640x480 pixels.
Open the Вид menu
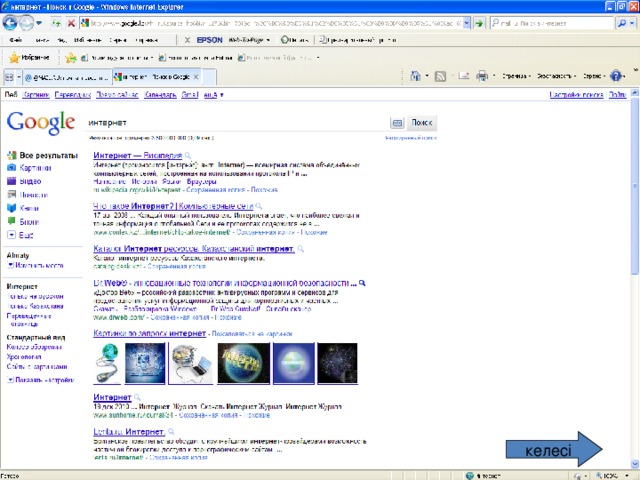(x=62, y=40)
